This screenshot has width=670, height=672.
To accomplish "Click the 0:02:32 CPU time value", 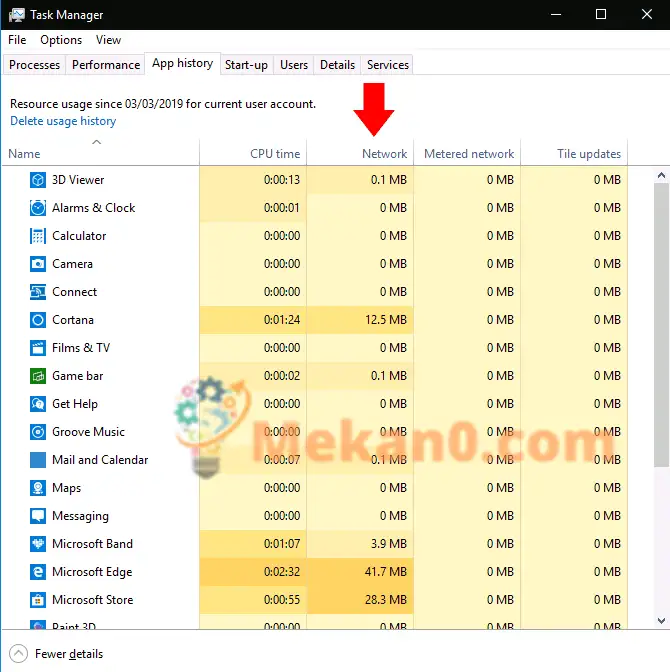I will (x=282, y=572).
